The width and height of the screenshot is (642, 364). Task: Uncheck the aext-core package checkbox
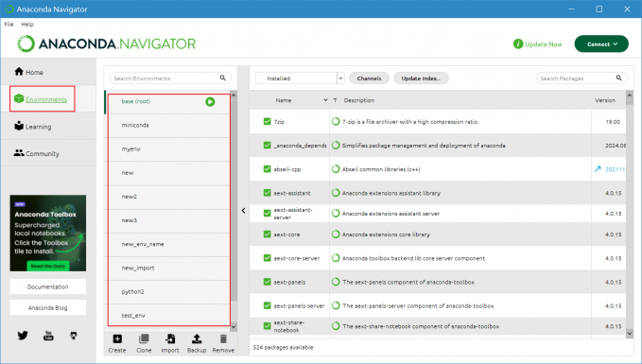click(x=267, y=234)
